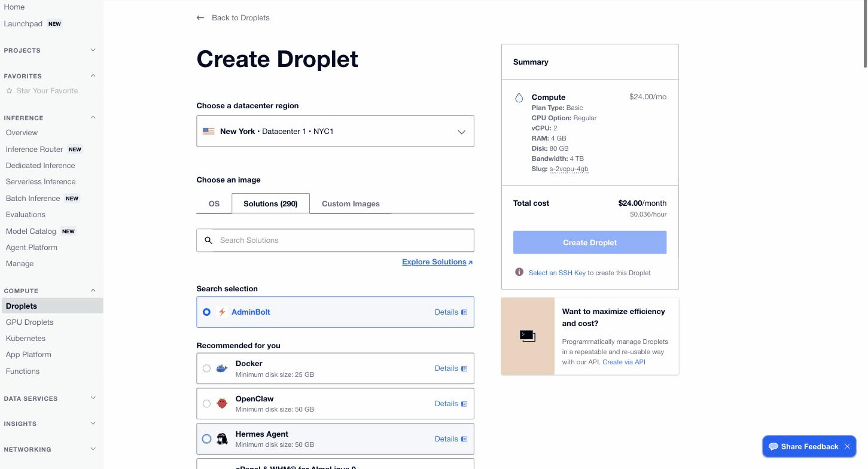The width and height of the screenshot is (868, 469).
Task: Go to Functions in the sidebar
Action: click(x=23, y=371)
